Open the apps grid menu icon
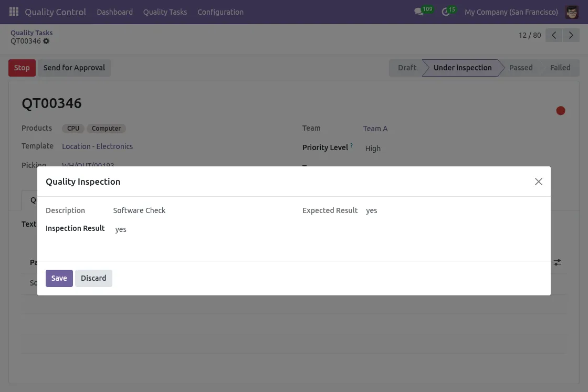This screenshot has width=588, height=392. click(x=14, y=12)
